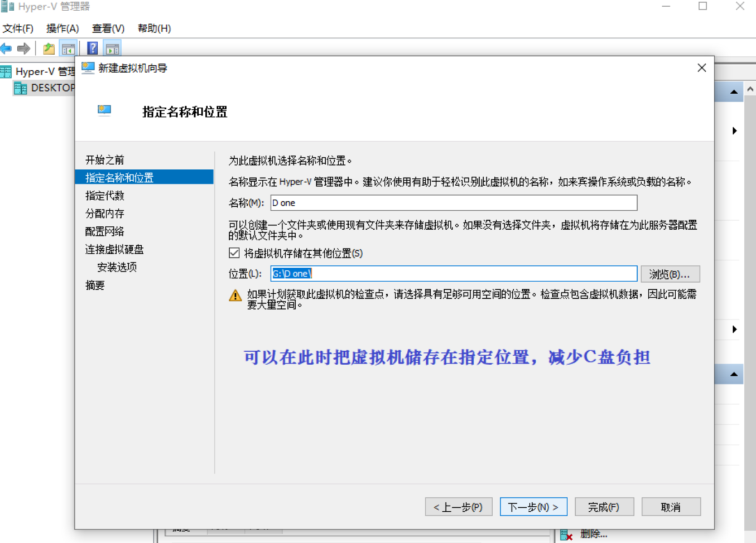Image resolution: width=756 pixels, height=543 pixels.
Task: Open the 操作(A) menu
Action: click(x=62, y=28)
